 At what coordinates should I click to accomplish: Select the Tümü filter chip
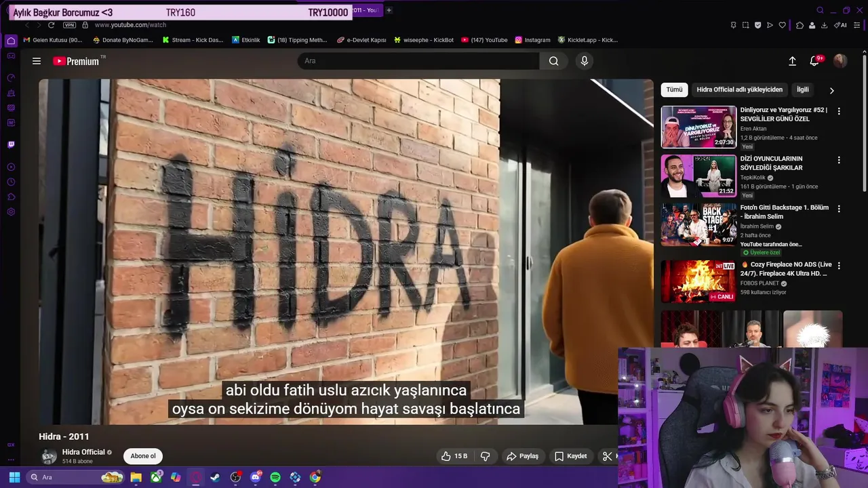pos(674,89)
